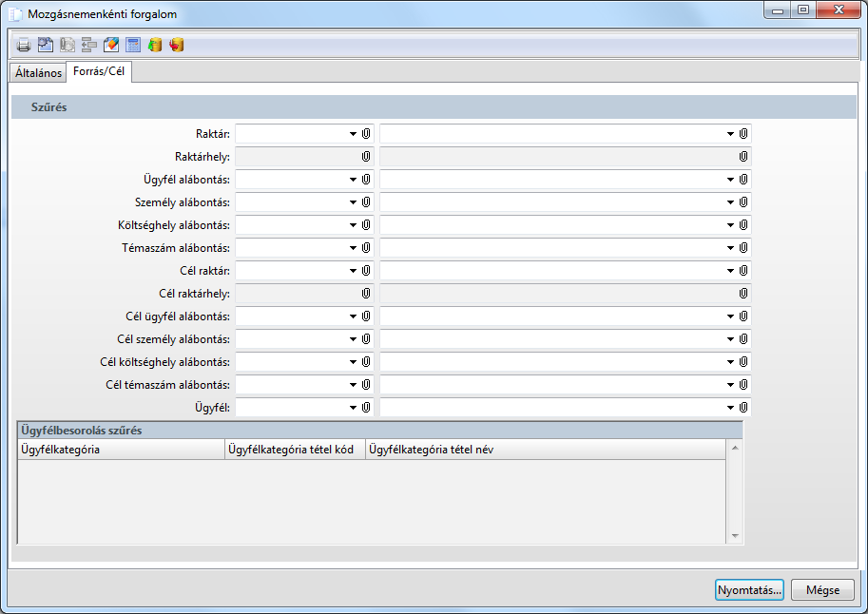Image resolution: width=868 pixels, height=614 pixels.
Task: Click the printer icon in the toolbar
Action: pyautogui.click(x=24, y=45)
